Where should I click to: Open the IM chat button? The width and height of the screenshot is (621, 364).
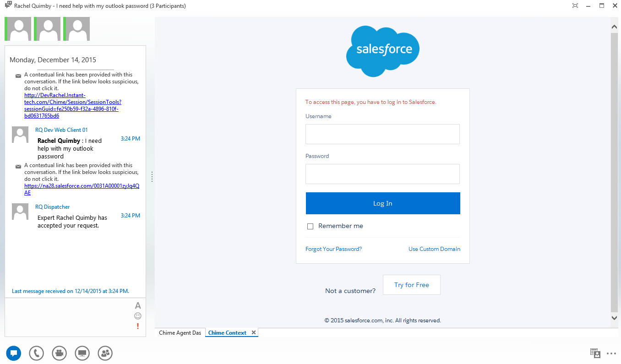pyautogui.click(x=14, y=353)
